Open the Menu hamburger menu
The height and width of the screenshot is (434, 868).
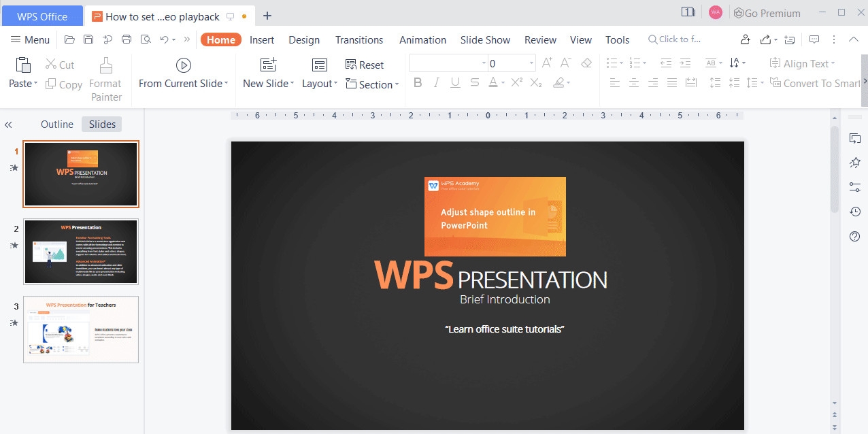pos(31,39)
